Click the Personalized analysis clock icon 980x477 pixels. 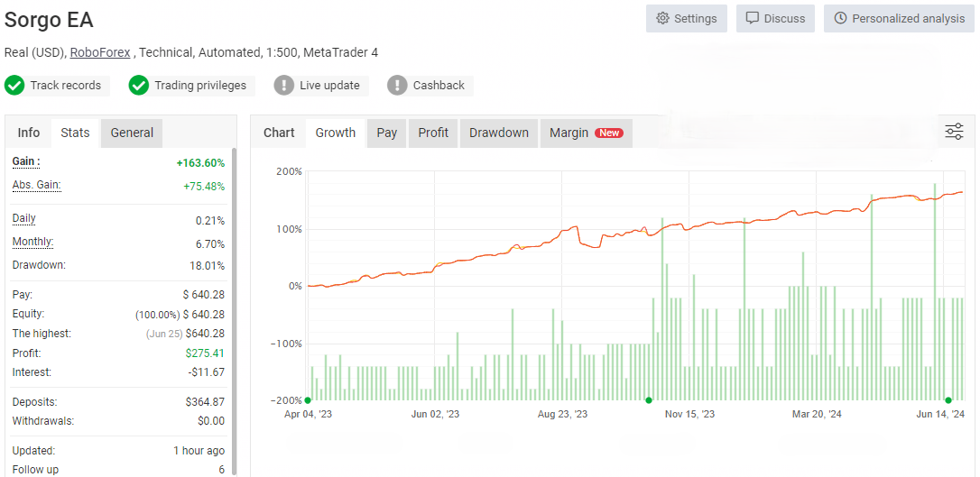coord(841,19)
